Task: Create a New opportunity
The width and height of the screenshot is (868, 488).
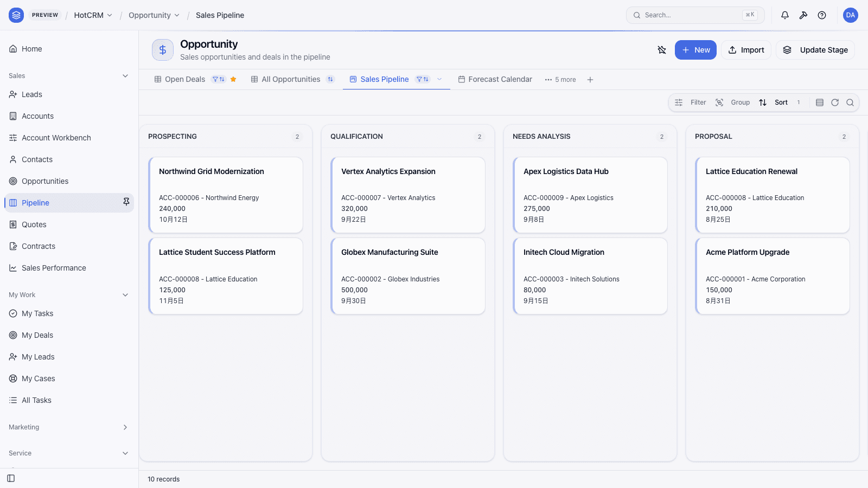Action: [x=695, y=50]
